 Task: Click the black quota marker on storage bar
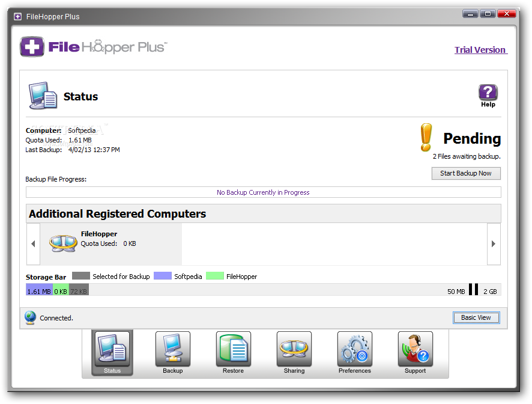click(x=474, y=290)
